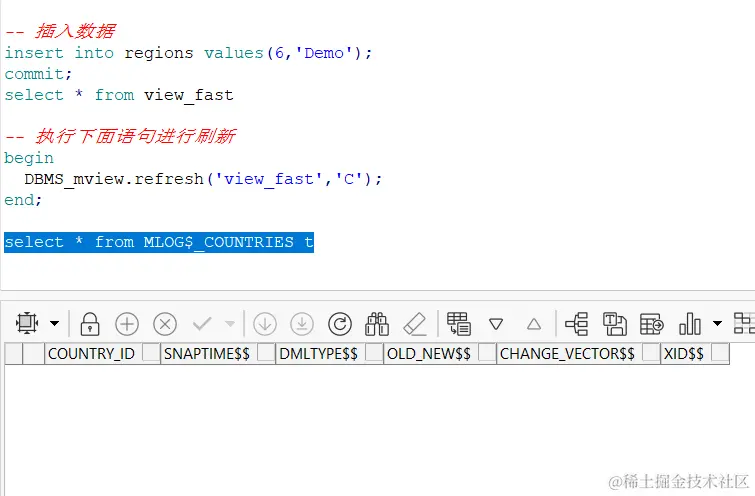Viewport: 755px width, 496px height.
Task: Click the post changes checkmark icon
Action: pyautogui.click(x=202, y=324)
